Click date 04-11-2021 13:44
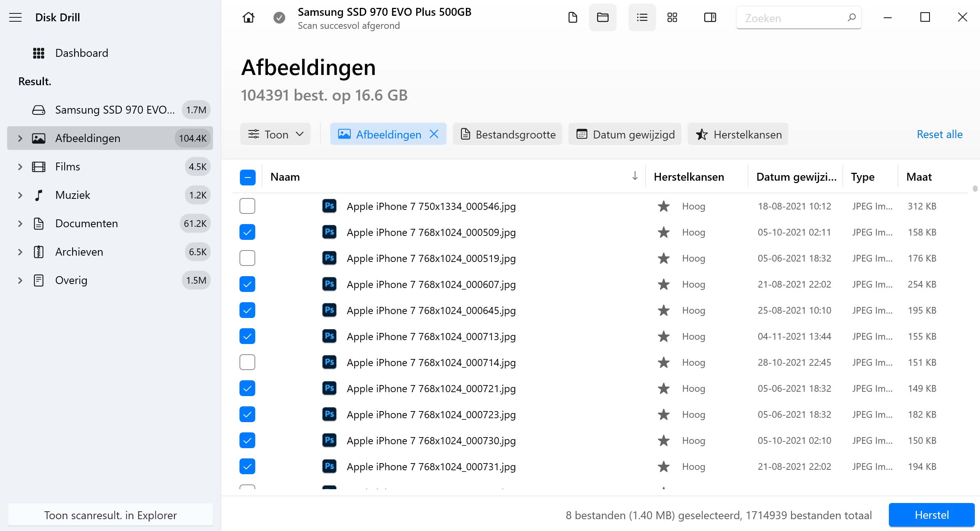Screen dimensions: 980x531 point(794,336)
